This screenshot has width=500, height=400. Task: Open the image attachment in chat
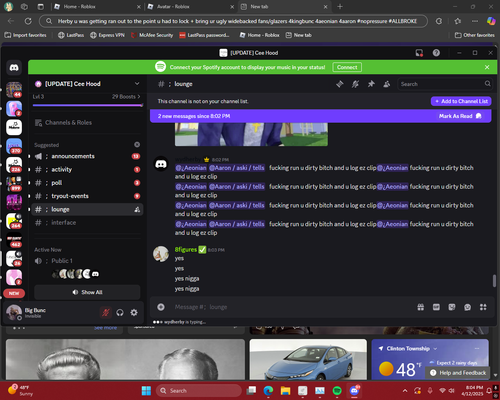point(251,134)
